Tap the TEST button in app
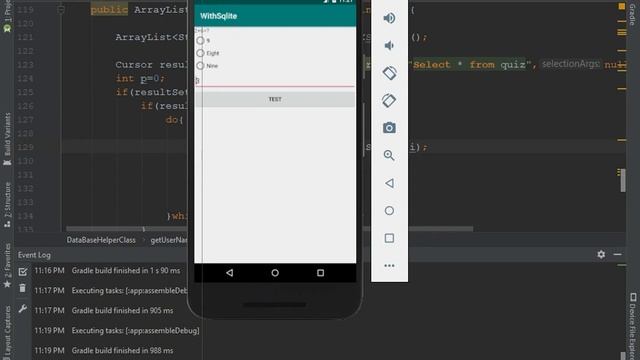The height and width of the screenshot is (360, 640). point(275,99)
